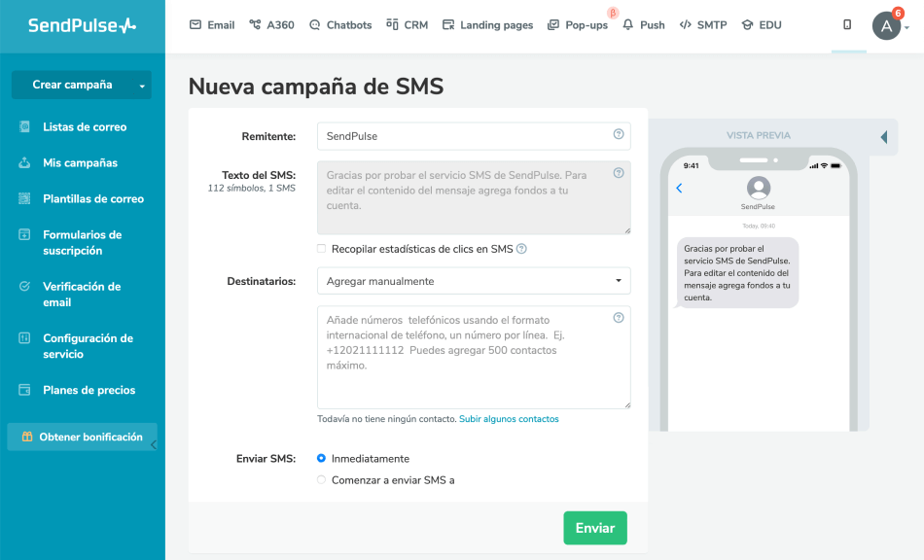
Task: Open the Pop-ups icon
Action: point(552,24)
